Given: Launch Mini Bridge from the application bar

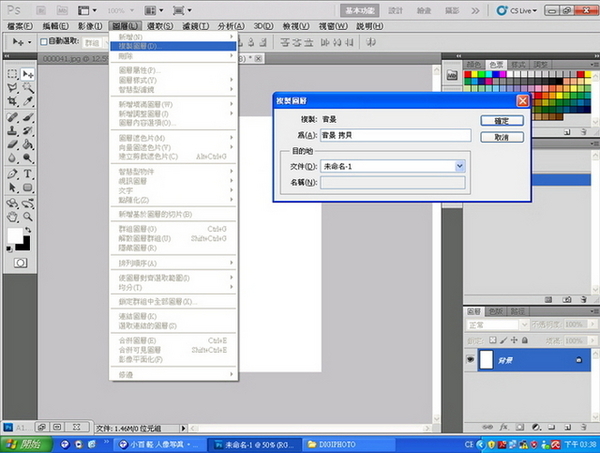Looking at the screenshot, I should (x=62, y=10).
